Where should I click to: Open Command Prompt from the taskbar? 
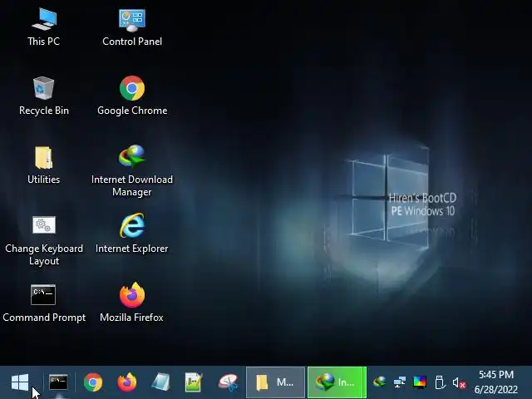click(x=58, y=382)
